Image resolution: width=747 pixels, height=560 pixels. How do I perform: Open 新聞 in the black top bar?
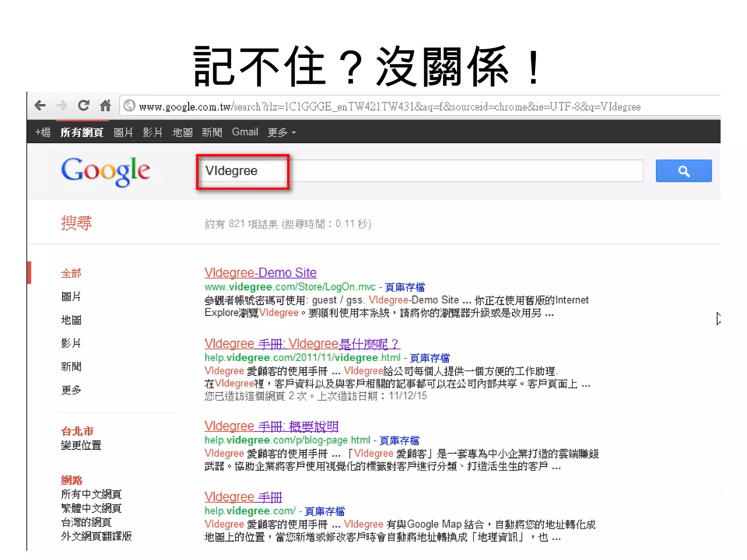(x=212, y=132)
